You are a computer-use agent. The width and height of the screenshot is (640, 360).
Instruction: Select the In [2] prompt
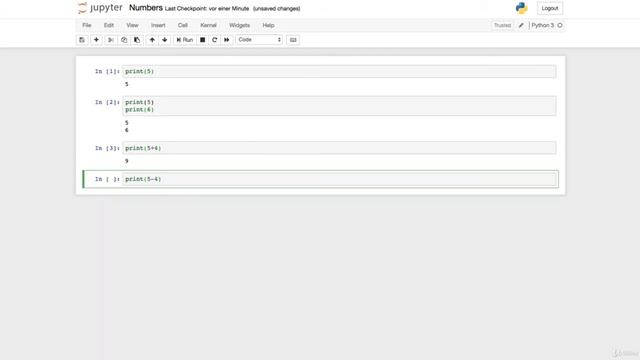(x=107, y=102)
